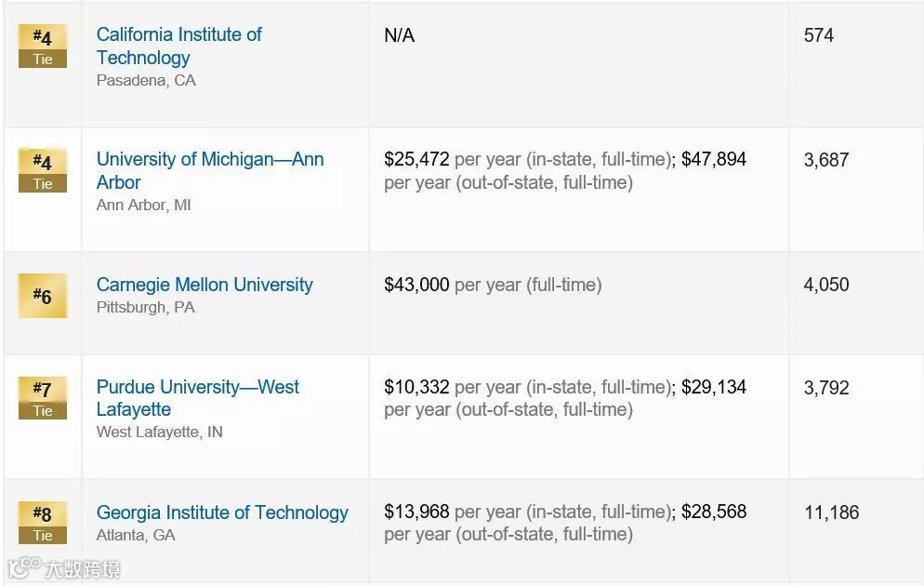Click the Pasadena, CA location text

point(146,80)
